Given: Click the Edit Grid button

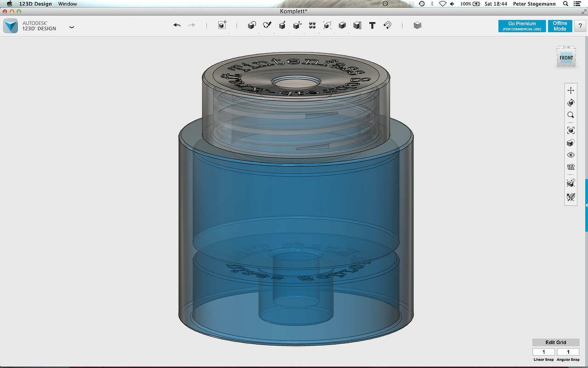Looking at the screenshot, I should tap(556, 342).
